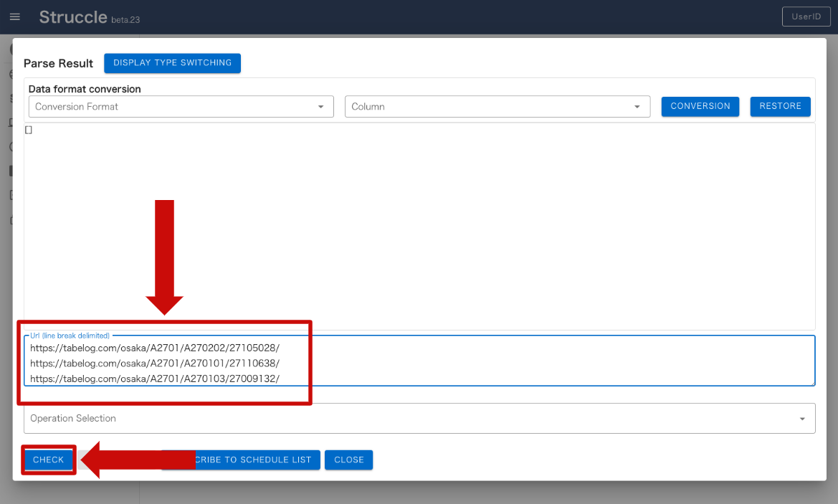
Task: Click the UserID button in header
Action: pos(806,17)
